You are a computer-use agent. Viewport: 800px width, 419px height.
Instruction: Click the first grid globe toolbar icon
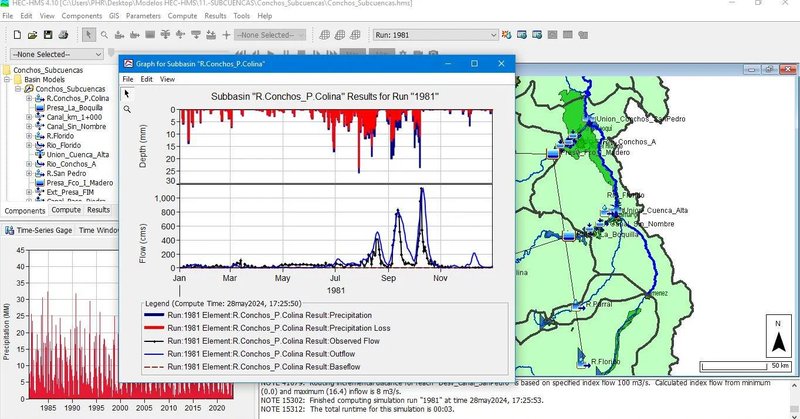(324, 35)
